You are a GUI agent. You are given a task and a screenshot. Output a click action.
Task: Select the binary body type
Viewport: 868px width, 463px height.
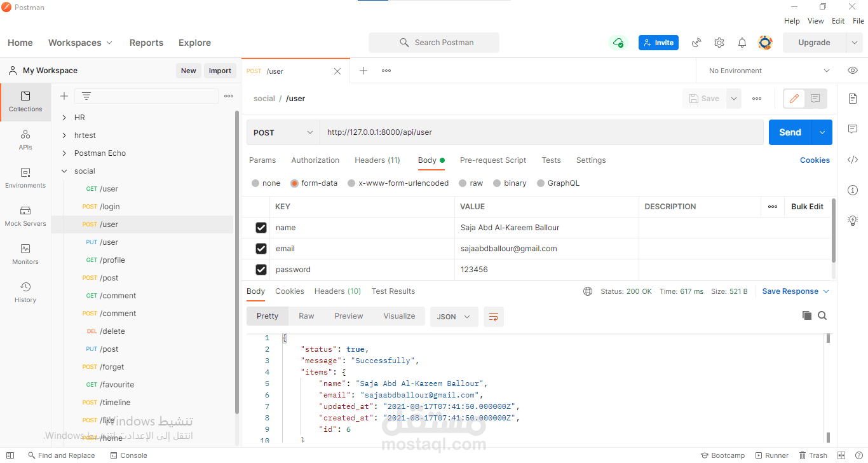pyautogui.click(x=497, y=183)
